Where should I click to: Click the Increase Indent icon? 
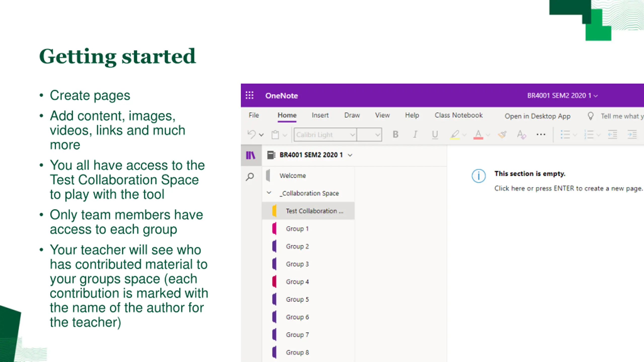click(632, 134)
